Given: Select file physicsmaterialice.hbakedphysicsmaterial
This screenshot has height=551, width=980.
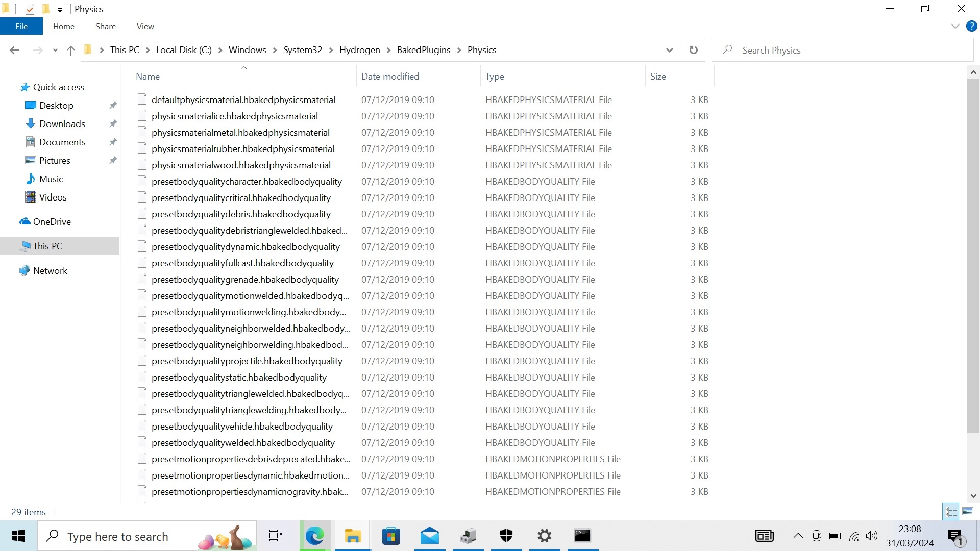Looking at the screenshot, I should pyautogui.click(x=235, y=116).
